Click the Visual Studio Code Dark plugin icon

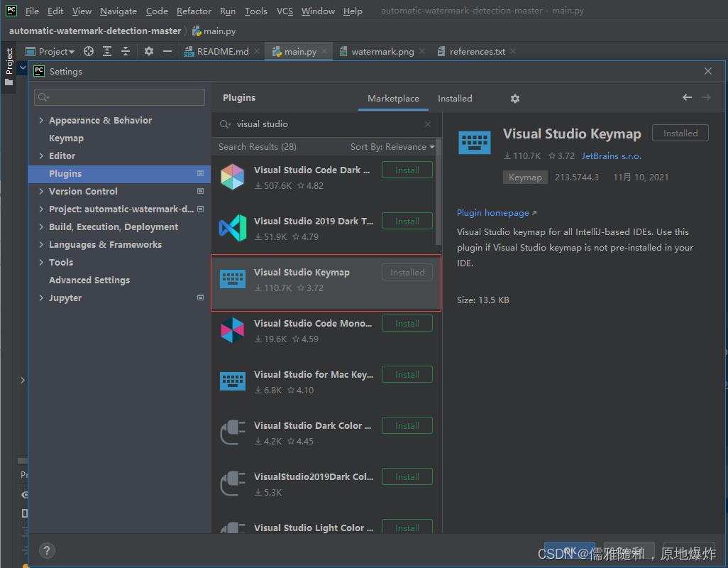(232, 177)
